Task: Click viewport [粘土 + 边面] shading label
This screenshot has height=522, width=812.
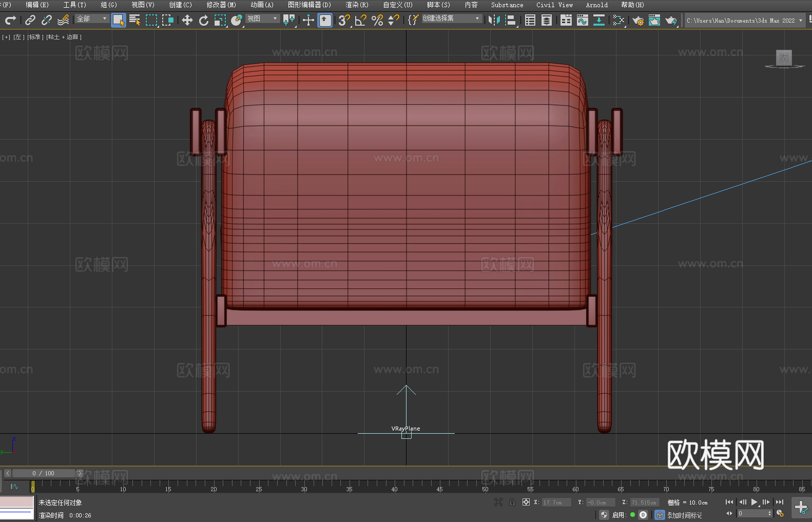Action: click(64, 37)
